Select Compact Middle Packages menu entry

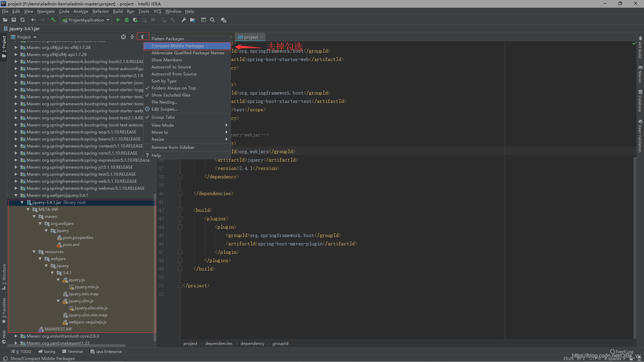point(177,46)
